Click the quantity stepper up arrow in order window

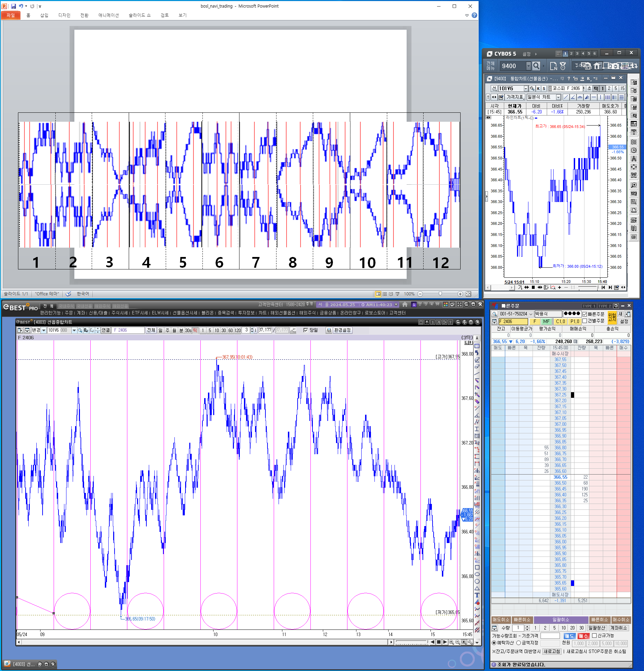click(x=527, y=626)
